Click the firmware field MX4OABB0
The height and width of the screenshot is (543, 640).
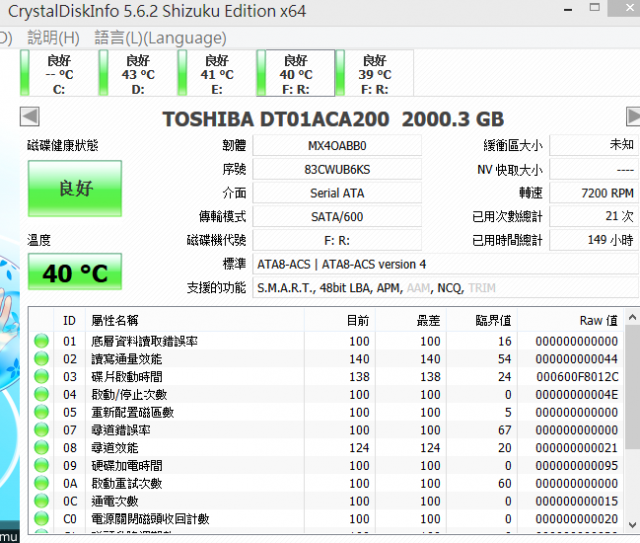click(337, 146)
